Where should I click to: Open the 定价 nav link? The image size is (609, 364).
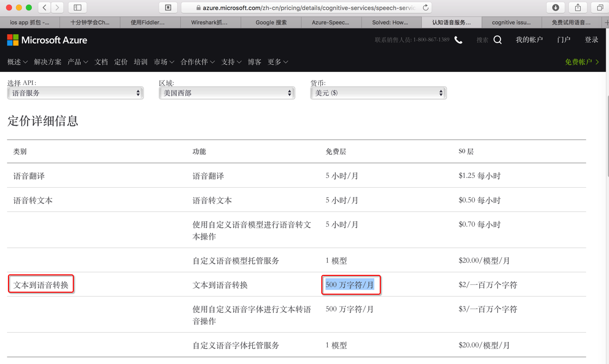[121, 62]
